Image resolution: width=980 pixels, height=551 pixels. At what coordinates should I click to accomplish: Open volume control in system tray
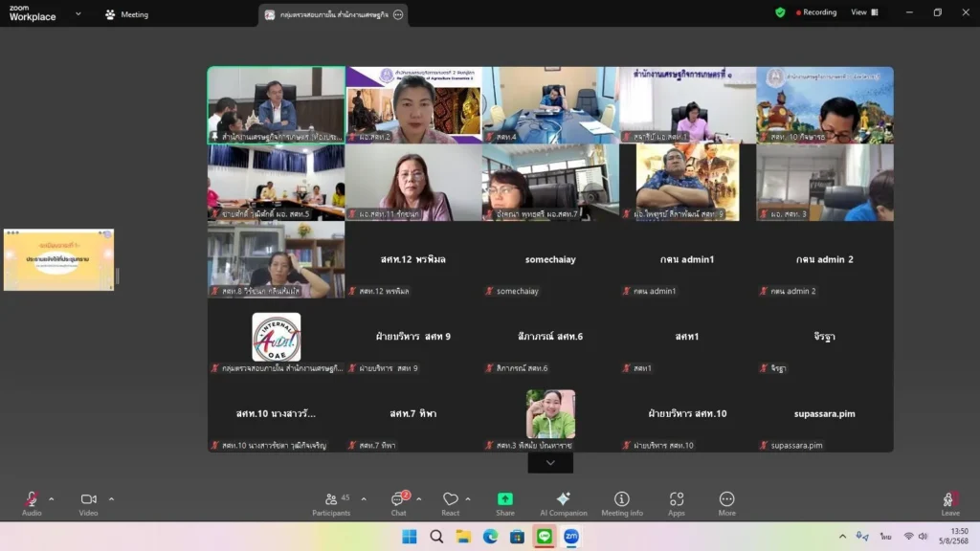coord(924,537)
